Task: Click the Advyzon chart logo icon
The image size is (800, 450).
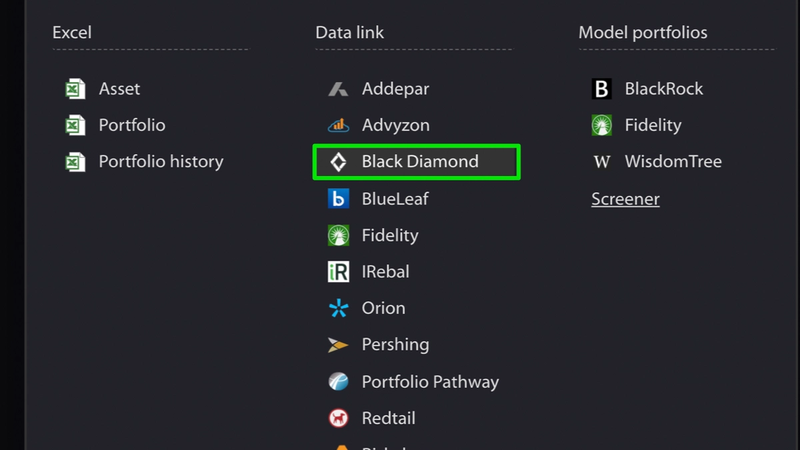Action: coord(338,125)
